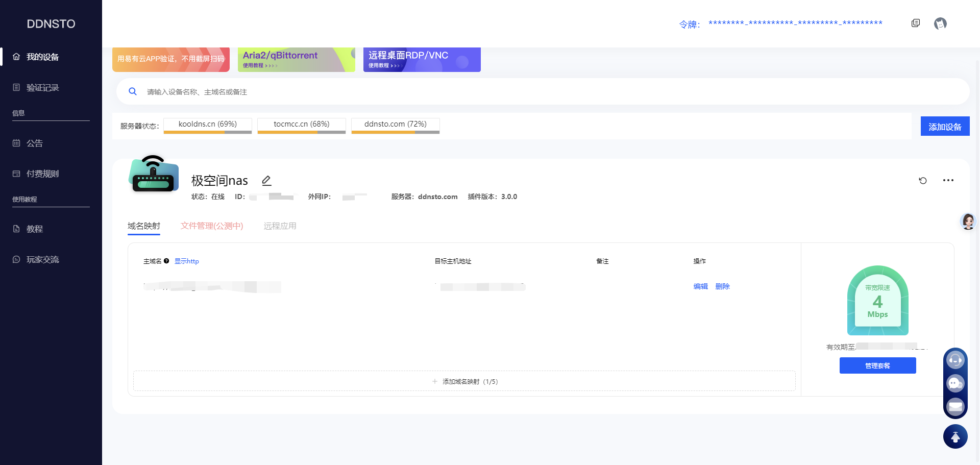Click the 管理套餐 button
This screenshot has width=980, height=465.
point(877,365)
